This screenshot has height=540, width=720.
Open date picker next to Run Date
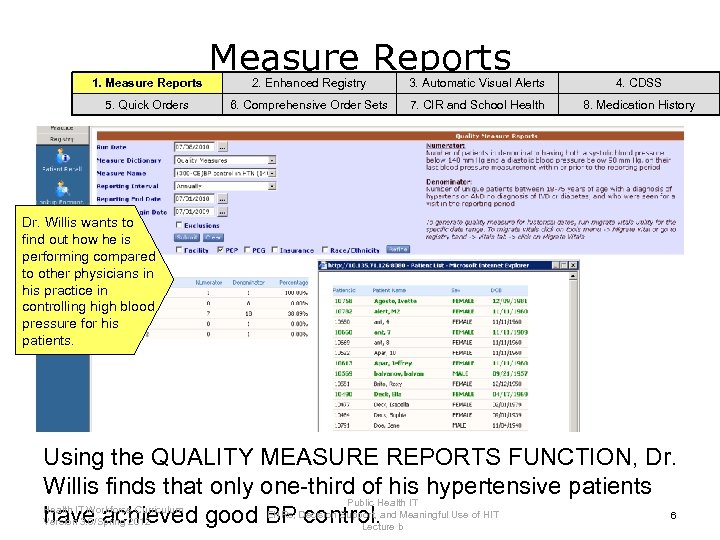pyautogui.click(x=222, y=147)
